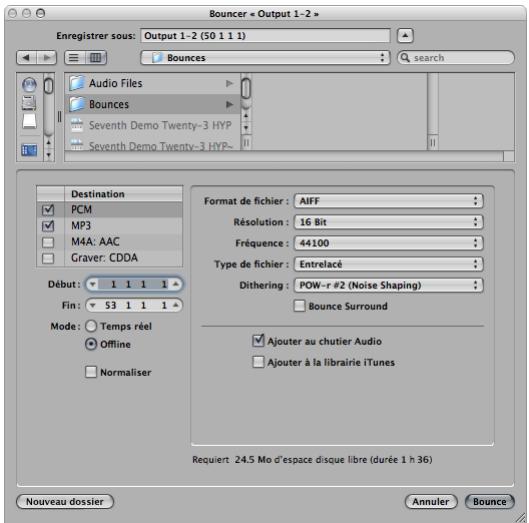Viewport: 529px width, 523px height.
Task: Click the horizontal scrollbar under file columns
Action: point(284,156)
